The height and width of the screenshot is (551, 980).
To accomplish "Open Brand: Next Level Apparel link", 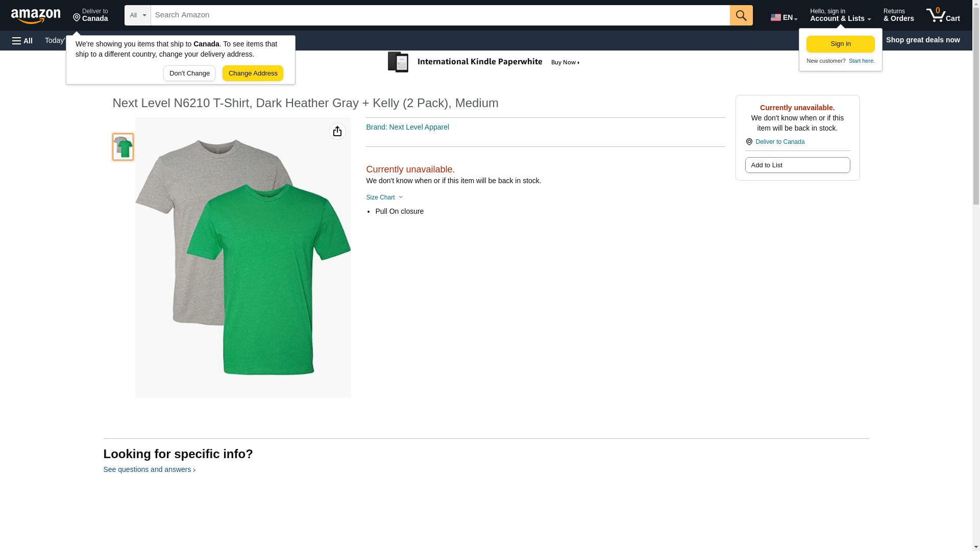I will (x=407, y=128).
